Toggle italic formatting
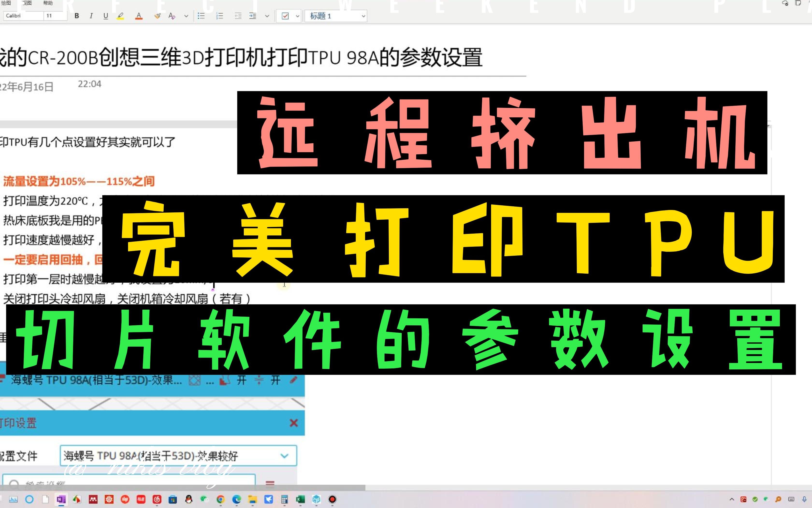Viewport: 812px width, 508px height. tap(91, 16)
